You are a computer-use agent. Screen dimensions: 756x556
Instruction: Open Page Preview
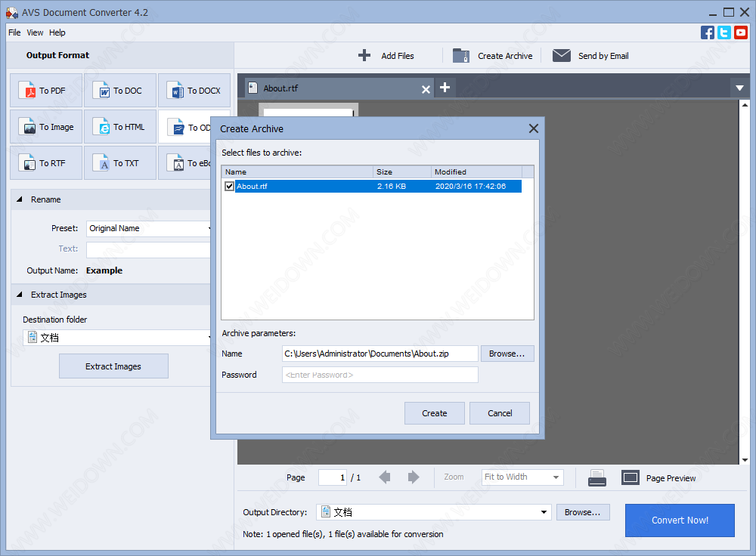click(x=658, y=477)
